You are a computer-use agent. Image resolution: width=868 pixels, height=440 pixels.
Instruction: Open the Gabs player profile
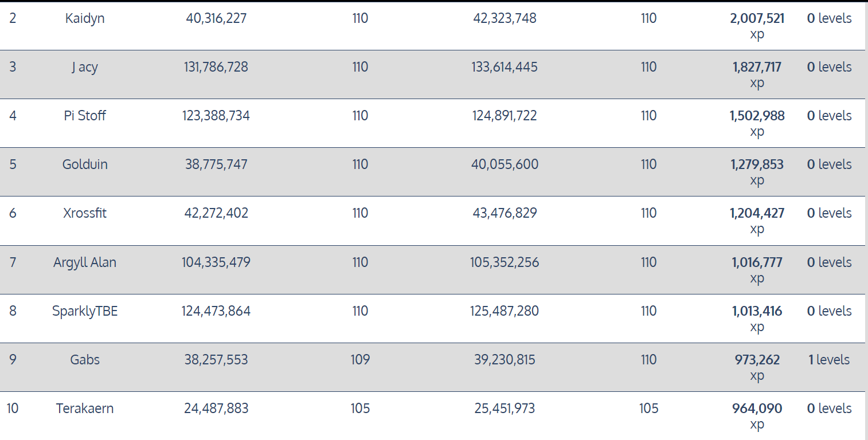point(85,360)
